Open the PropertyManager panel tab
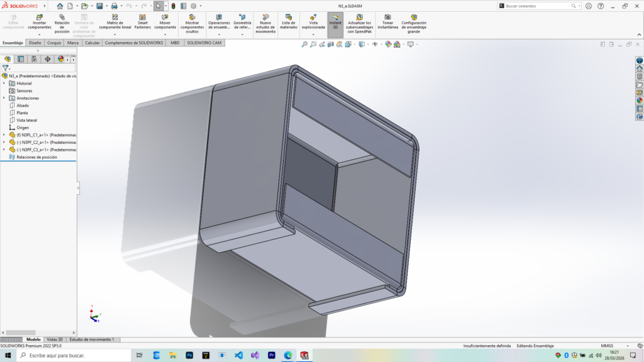644x362 pixels. point(21,59)
